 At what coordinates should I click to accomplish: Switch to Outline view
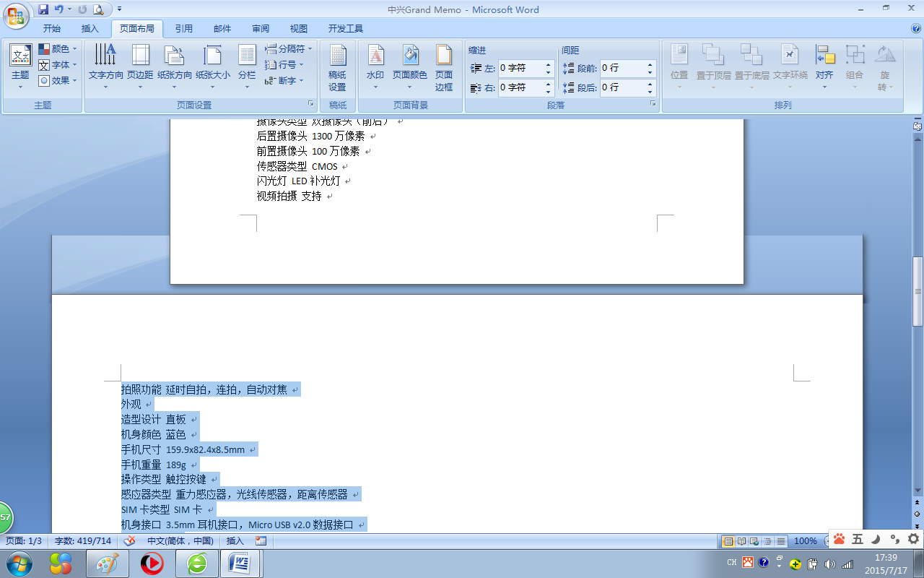tap(767, 541)
